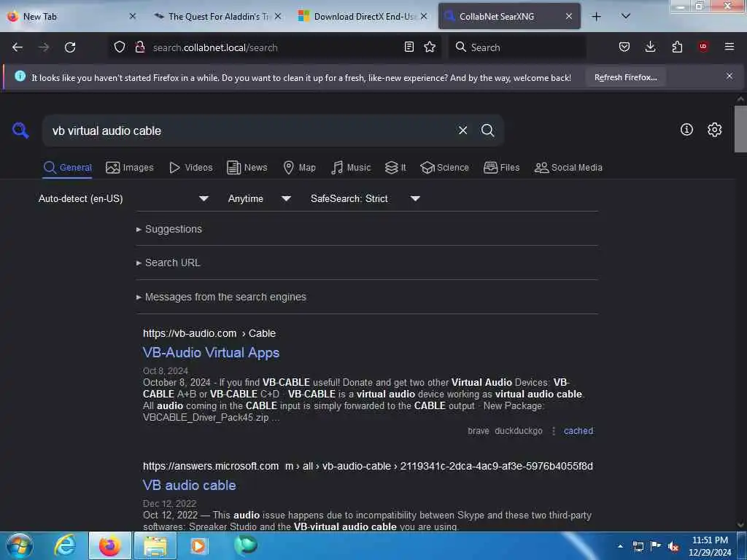Viewport: 747px width, 560px height.
Task: Select the Files search category
Action: pos(501,168)
